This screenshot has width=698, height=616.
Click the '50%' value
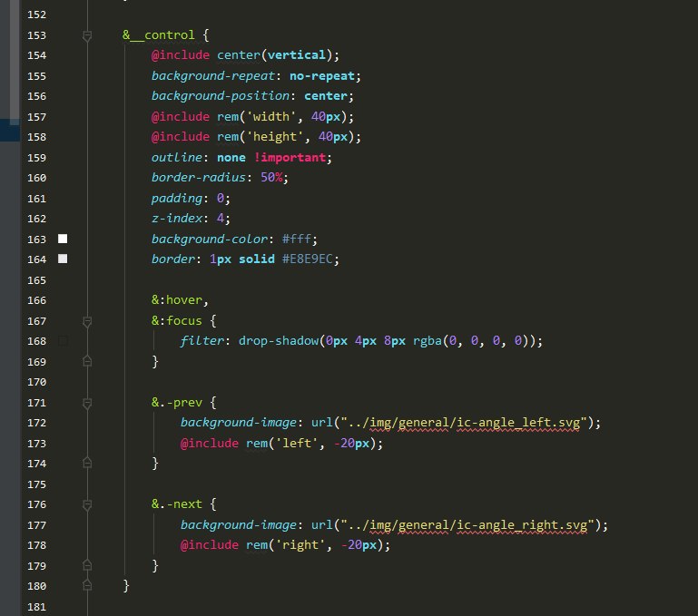click(271, 178)
